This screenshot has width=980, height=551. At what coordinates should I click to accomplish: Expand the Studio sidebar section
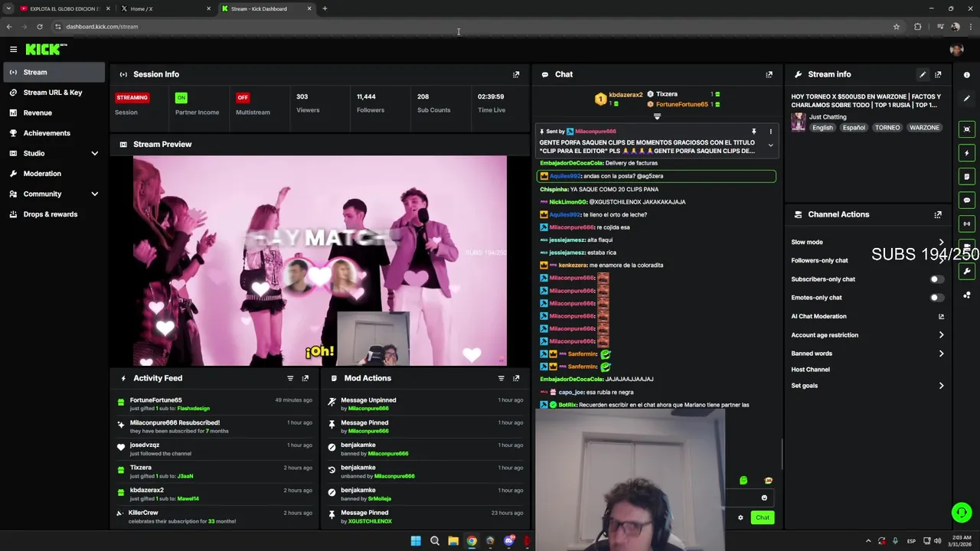[95, 154]
